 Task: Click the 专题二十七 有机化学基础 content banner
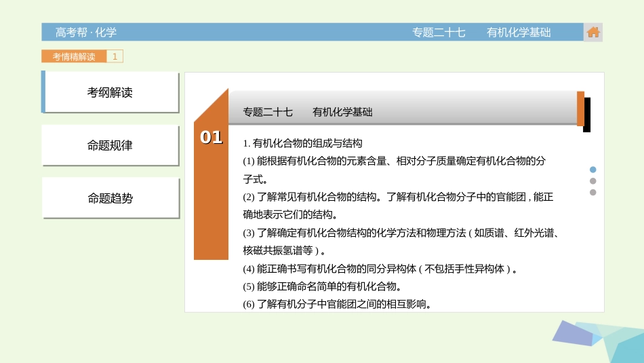point(403,108)
